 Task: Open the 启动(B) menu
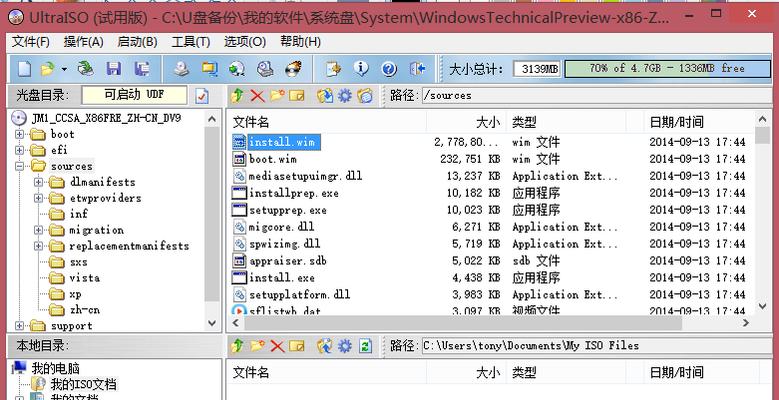[137, 42]
